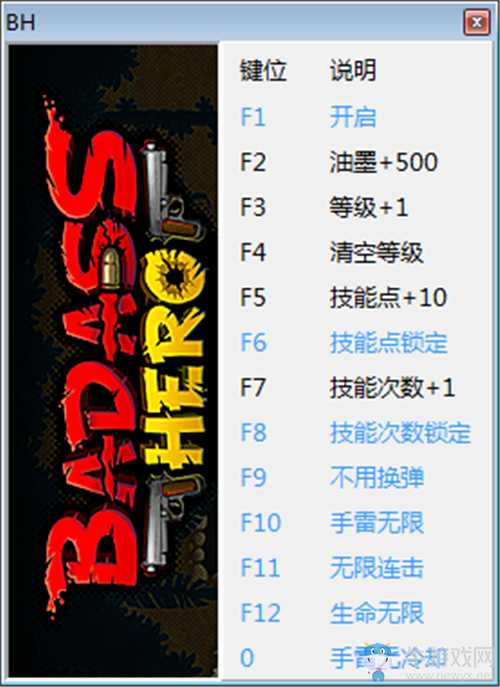Click the F10 hotkey label

click(261, 523)
